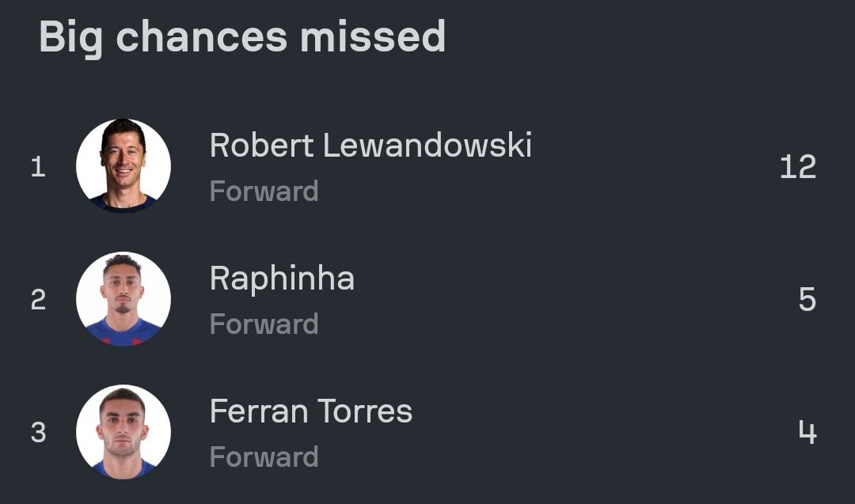Viewport: 855px width, 504px height.
Task: Click Raphinha's missed chances count of 5
Action: [807, 300]
